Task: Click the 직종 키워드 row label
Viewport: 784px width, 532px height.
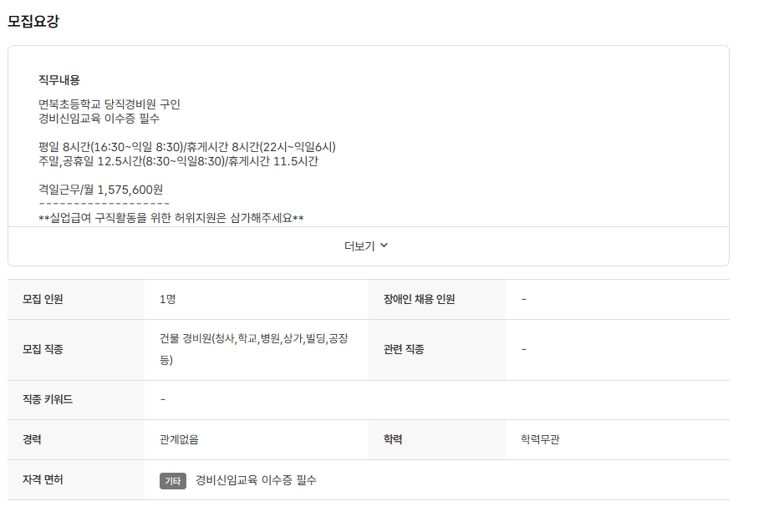Action: (x=48, y=399)
